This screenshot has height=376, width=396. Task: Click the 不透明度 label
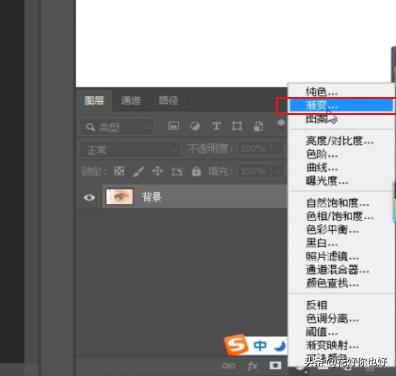pos(209,149)
